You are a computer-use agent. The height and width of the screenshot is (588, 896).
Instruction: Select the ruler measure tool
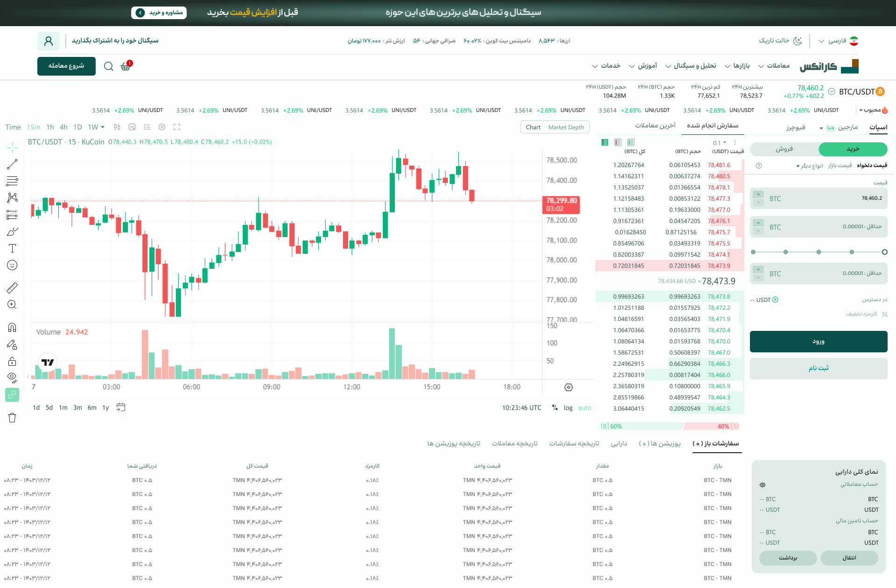pyautogui.click(x=12, y=287)
